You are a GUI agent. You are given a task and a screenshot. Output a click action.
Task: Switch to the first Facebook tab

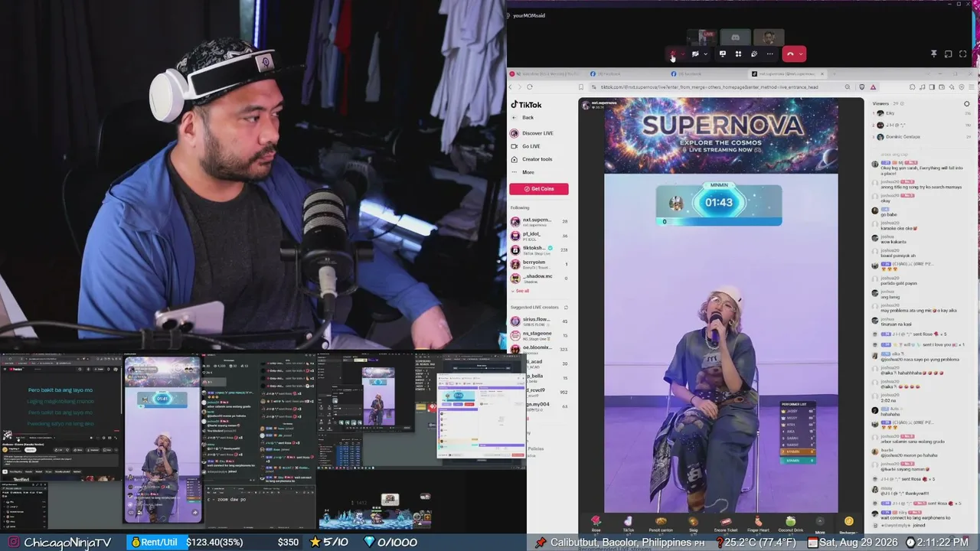pos(628,73)
